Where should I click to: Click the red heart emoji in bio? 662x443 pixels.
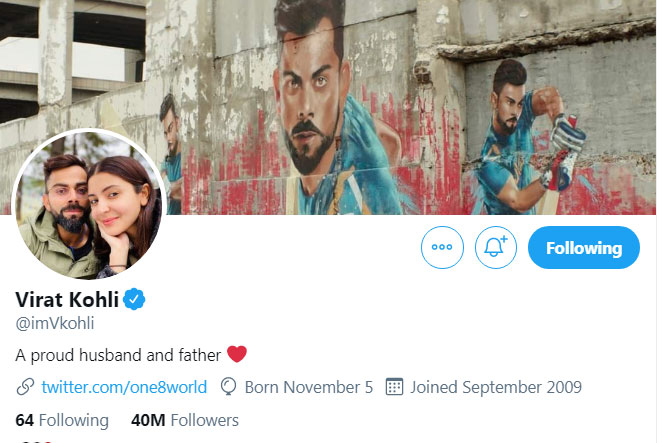point(237,354)
